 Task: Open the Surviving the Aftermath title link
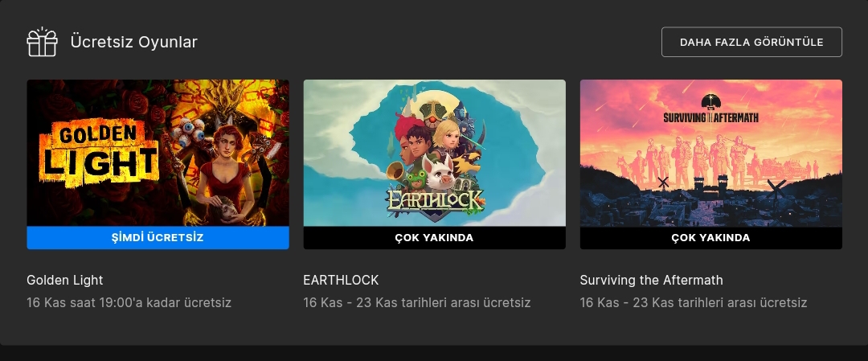tap(652, 280)
